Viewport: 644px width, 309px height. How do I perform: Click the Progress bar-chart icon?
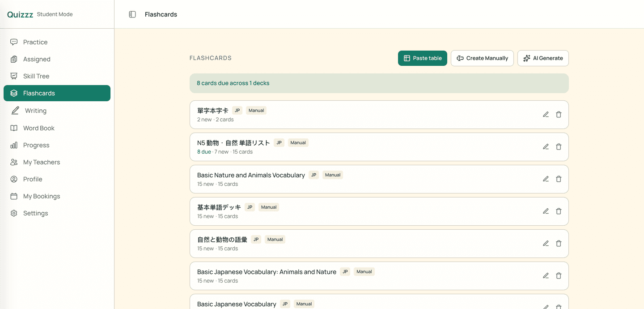[x=14, y=145]
